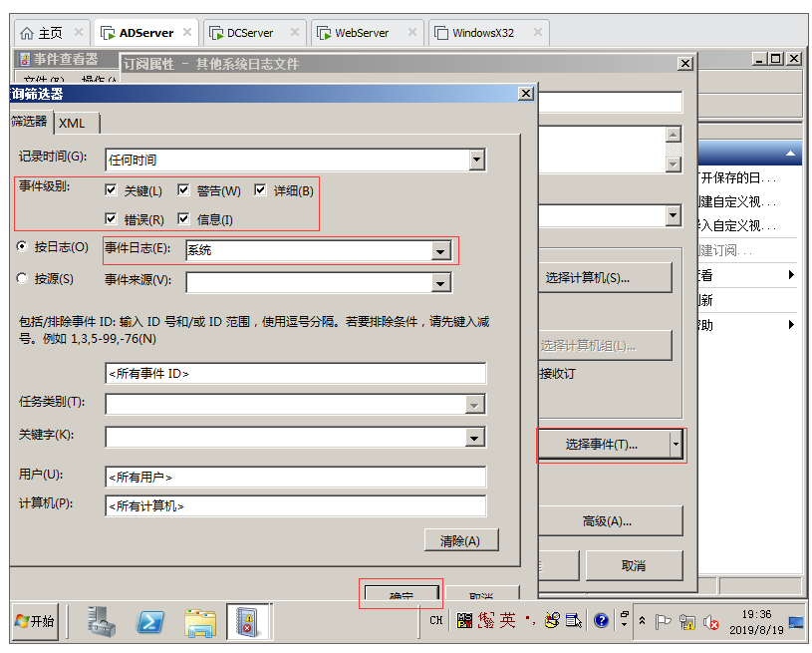Launch Windows PowerShell from the taskbar

(x=151, y=622)
